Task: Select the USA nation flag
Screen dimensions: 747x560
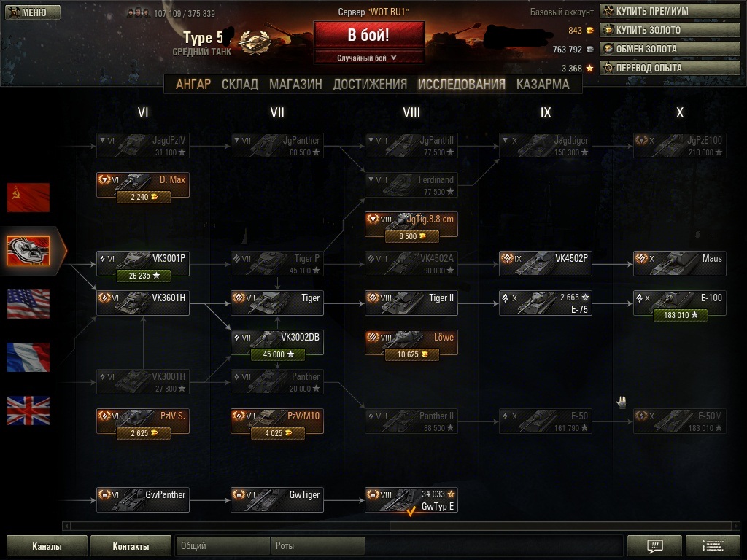Action: click(28, 304)
